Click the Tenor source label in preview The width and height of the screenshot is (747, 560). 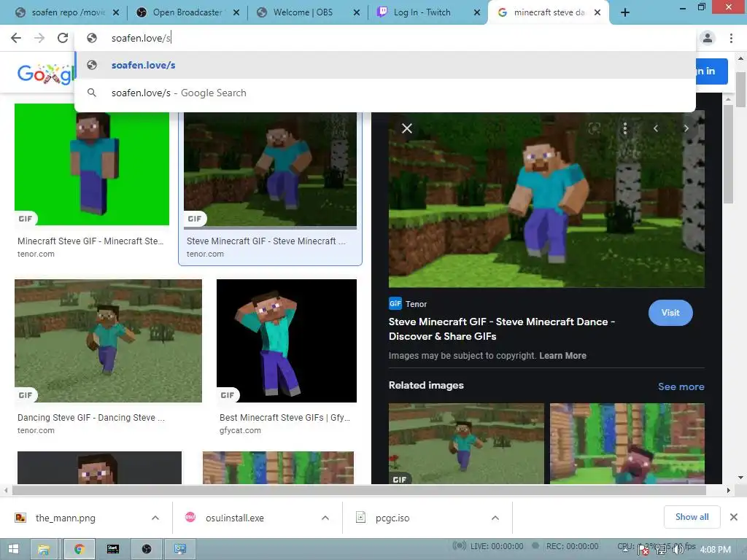(416, 304)
